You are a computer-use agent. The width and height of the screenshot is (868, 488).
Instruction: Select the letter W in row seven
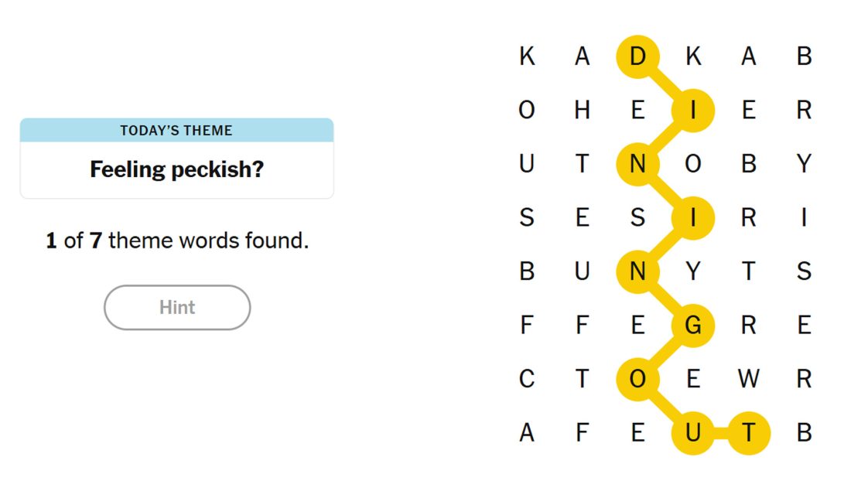[748, 379]
